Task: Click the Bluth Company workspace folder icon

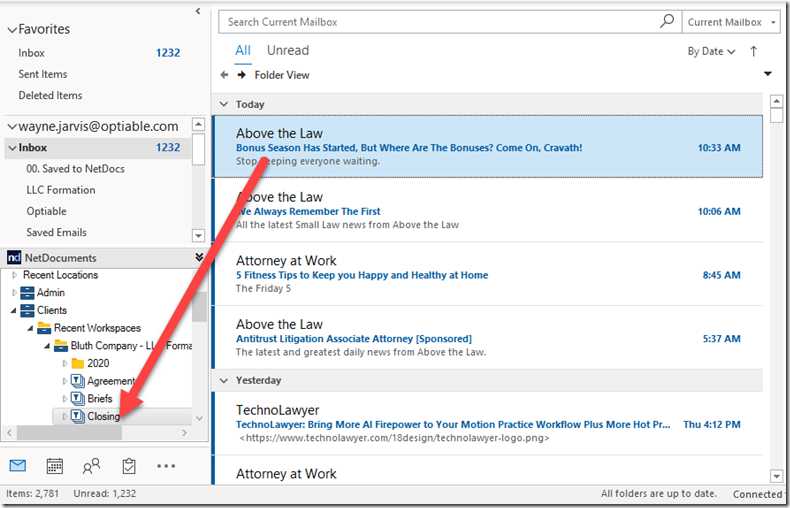Action: 61,346
